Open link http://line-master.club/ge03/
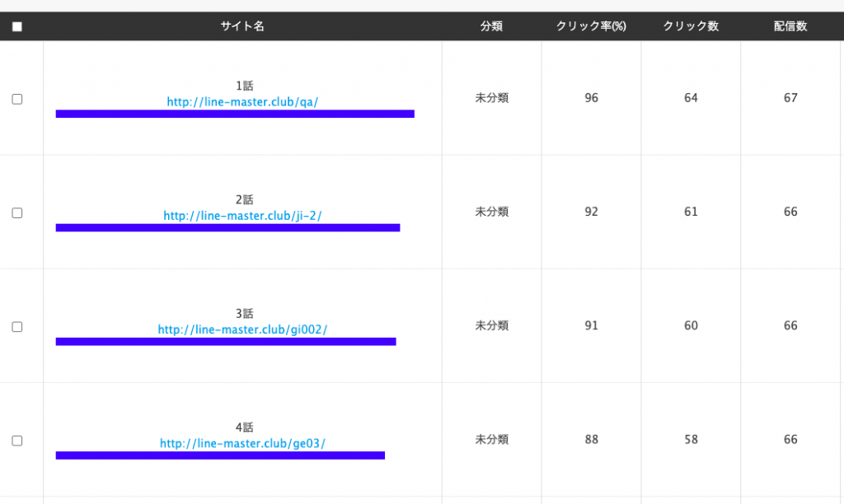The height and width of the screenshot is (504, 844). (x=243, y=443)
